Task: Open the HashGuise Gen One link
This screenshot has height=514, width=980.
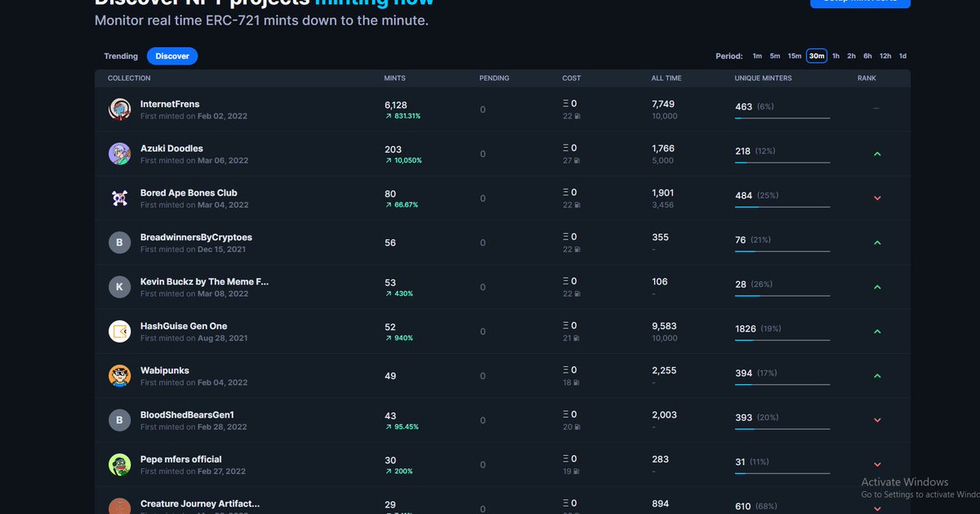Action: (184, 326)
